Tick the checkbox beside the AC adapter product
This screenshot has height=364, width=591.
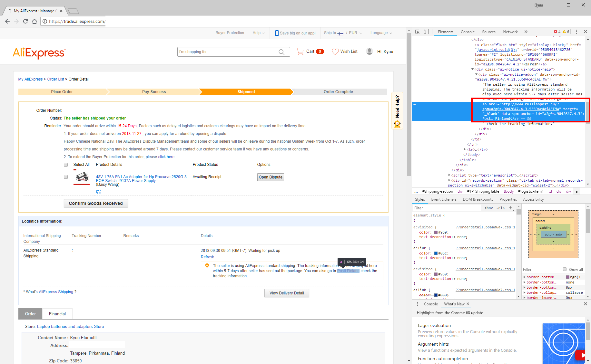pos(66,177)
